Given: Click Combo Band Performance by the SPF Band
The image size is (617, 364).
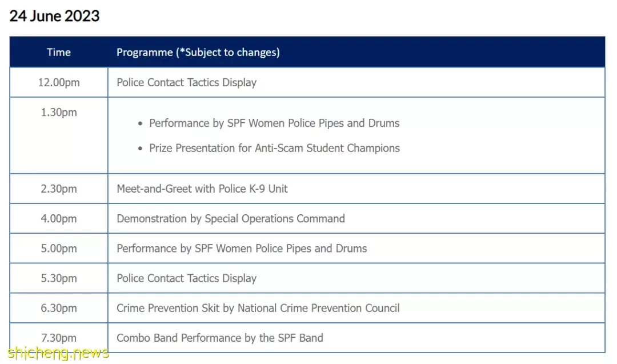Looking at the screenshot, I should (x=219, y=338).
